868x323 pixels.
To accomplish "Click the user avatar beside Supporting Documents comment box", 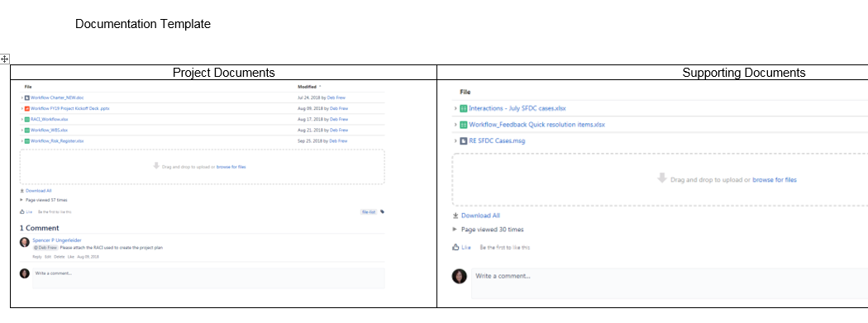I will tap(460, 276).
